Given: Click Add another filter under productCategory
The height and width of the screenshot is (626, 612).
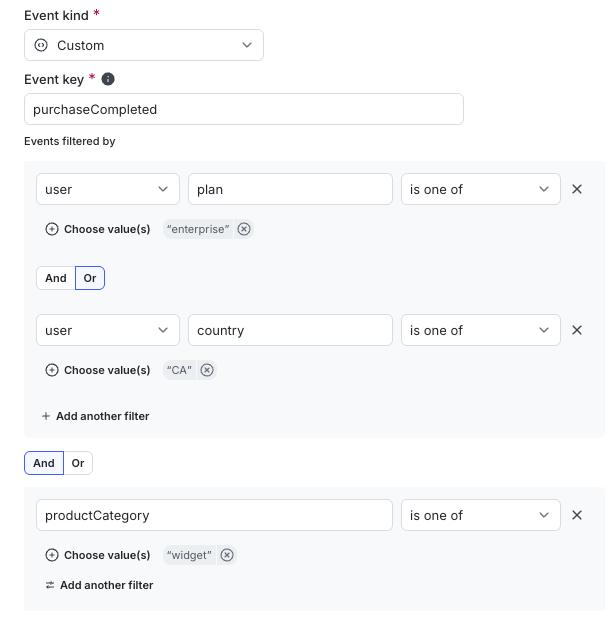Looking at the screenshot, I should (100, 585).
